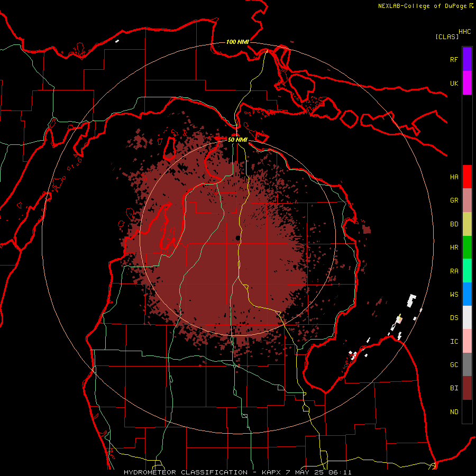Click the RF purple legend swatch
The height and width of the screenshot is (476, 476).
click(x=467, y=59)
